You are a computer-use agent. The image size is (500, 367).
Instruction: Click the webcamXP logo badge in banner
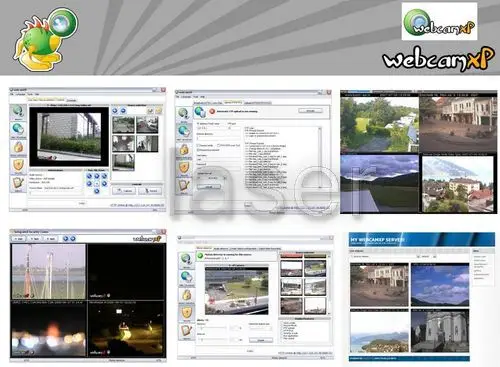click(x=439, y=22)
